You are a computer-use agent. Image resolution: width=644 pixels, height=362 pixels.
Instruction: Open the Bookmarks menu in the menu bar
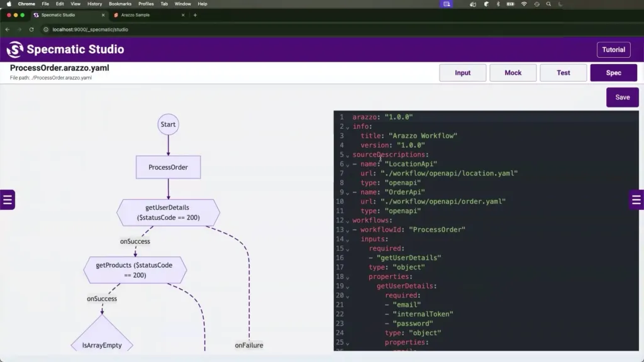pyautogui.click(x=120, y=4)
